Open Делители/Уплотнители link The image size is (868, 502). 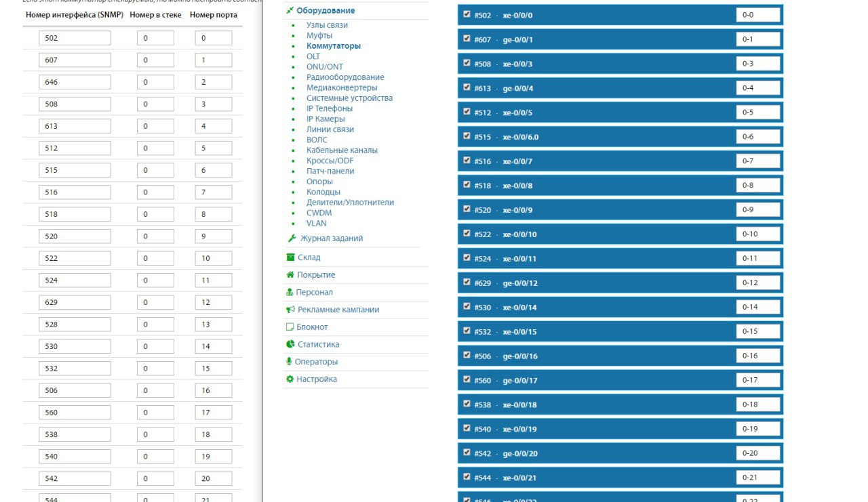click(x=350, y=203)
